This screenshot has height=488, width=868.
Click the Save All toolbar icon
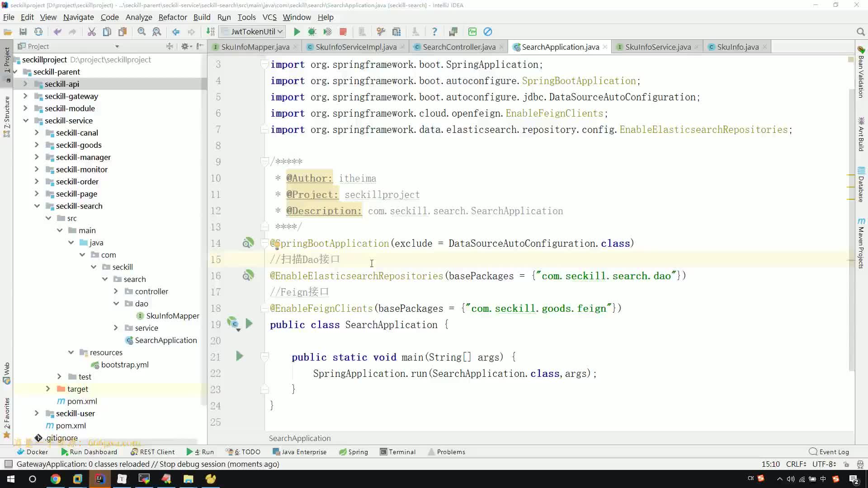[x=23, y=32]
